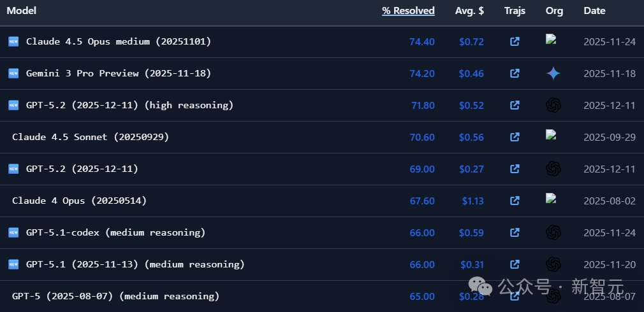This screenshot has height=312, width=644.
Task: Click the Date column header
Action: [x=594, y=11]
